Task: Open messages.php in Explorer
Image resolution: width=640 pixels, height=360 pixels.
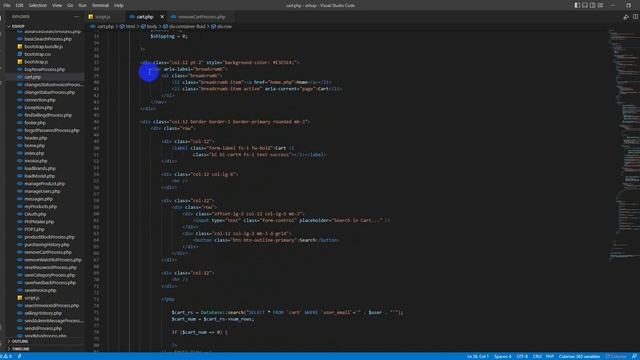Action: pos(38,199)
